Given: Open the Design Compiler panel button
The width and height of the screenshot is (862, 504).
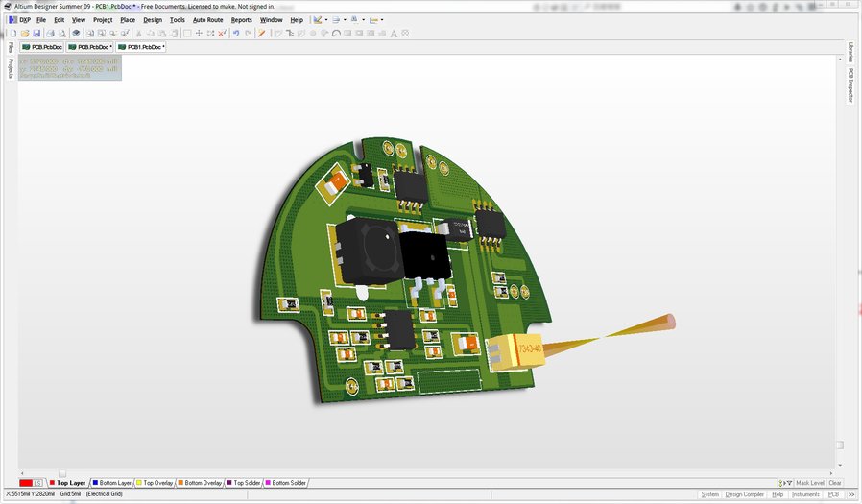Looking at the screenshot, I should [x=745, y=494].
